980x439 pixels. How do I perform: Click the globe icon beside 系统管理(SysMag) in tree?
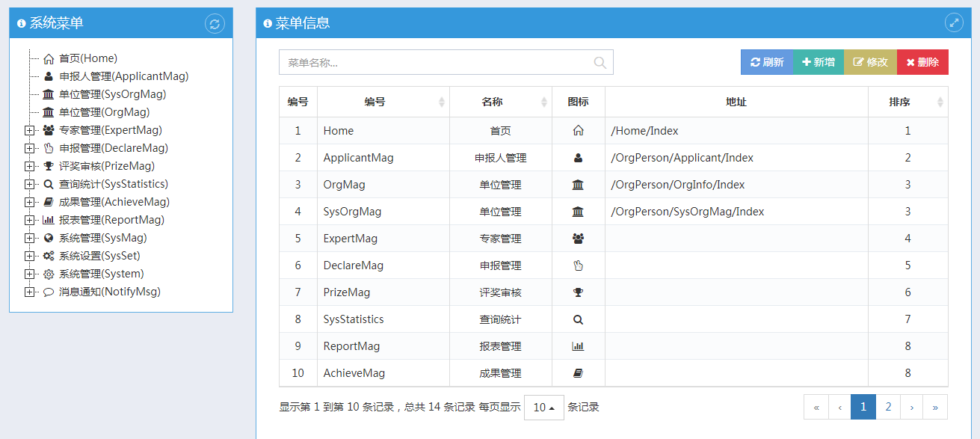click(49, 238)
